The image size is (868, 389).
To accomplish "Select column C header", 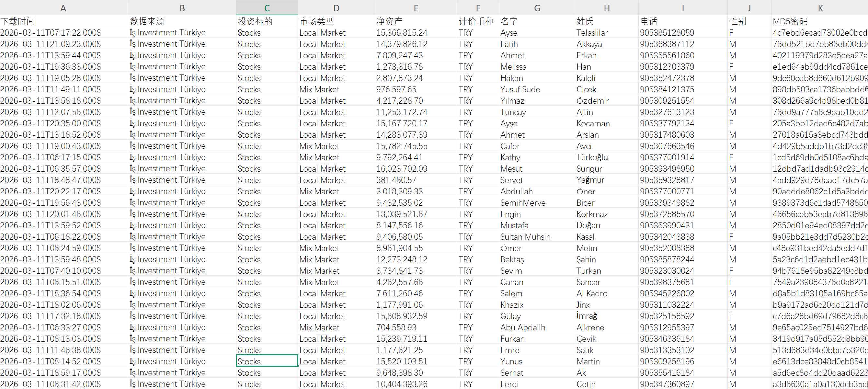I will click(267, 8).
